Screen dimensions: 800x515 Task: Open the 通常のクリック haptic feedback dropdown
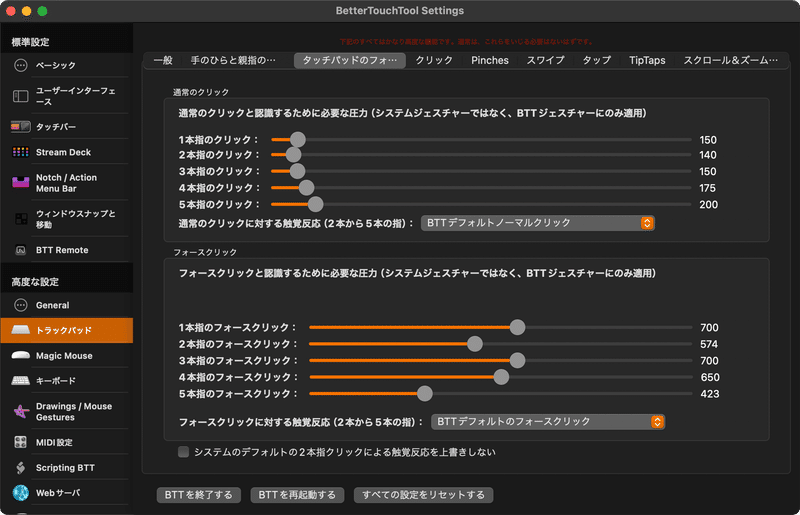point(538,223)
